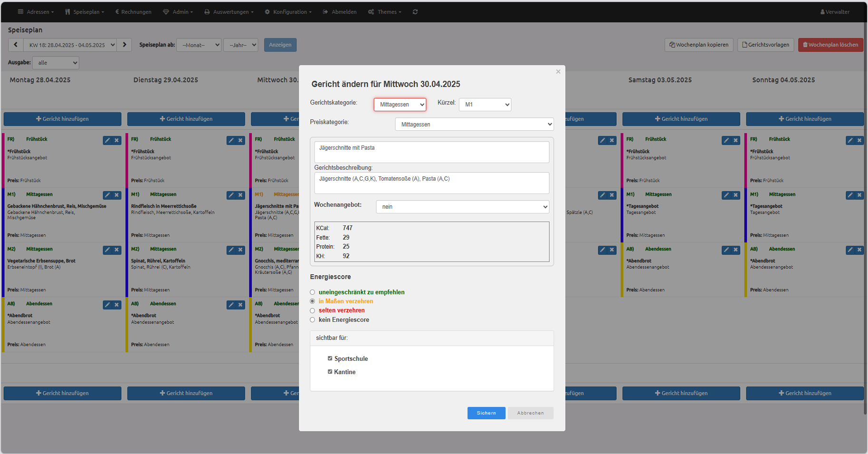Uncheck the Sportschule visibility checkbox

(330, 358)
